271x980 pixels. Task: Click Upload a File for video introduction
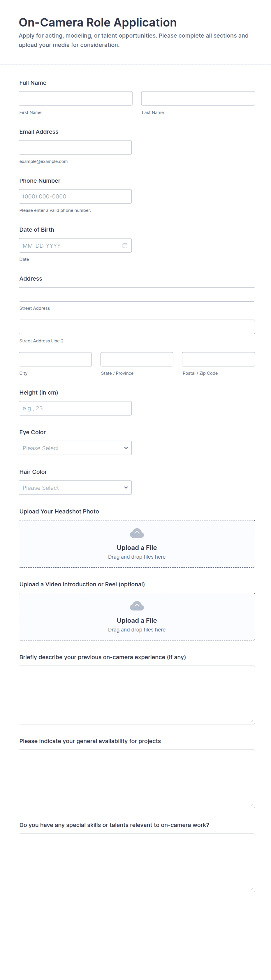(x=137, y=620)
